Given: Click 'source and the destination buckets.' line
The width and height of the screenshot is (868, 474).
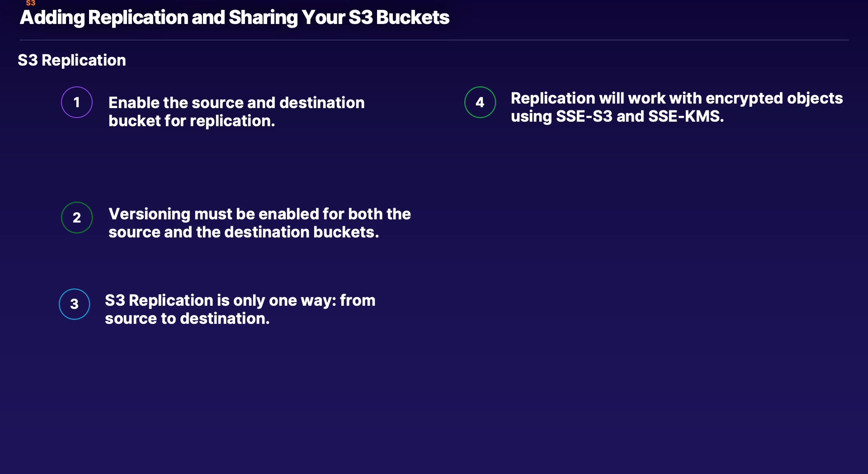Looking at the screenshot, I should 244,232.
